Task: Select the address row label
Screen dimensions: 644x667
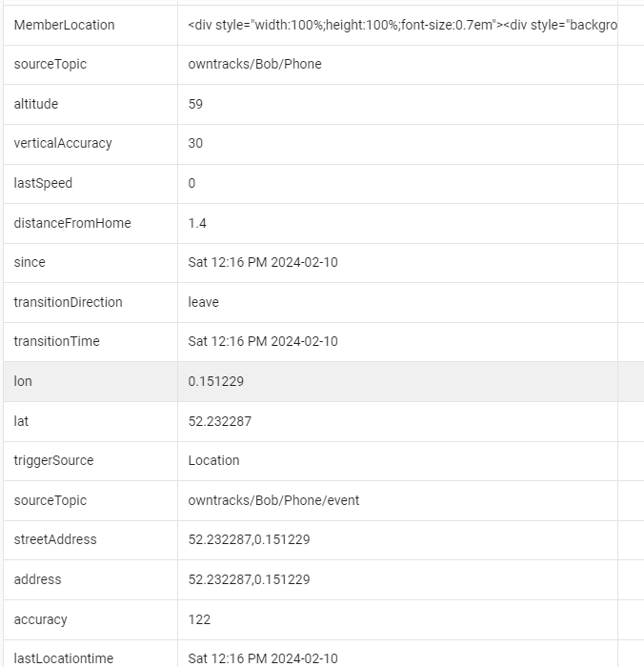Action: pyautogui.click(x=37, y=579)
